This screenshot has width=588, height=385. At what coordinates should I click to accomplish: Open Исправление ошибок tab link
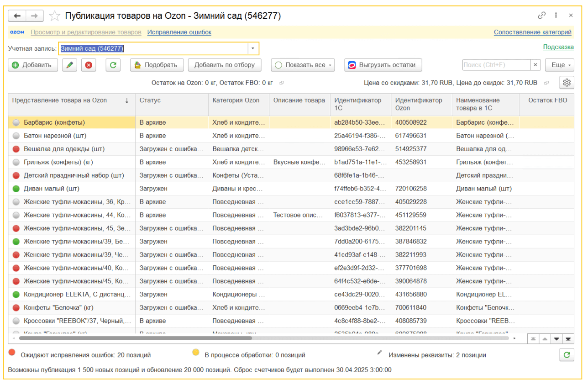point(179,32)
